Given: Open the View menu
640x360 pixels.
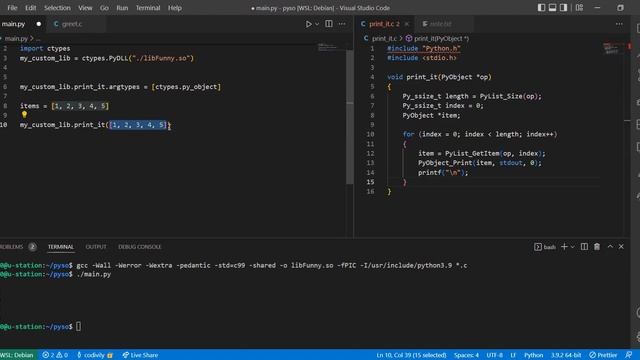Looking at the screenshot, I should 85,8.
